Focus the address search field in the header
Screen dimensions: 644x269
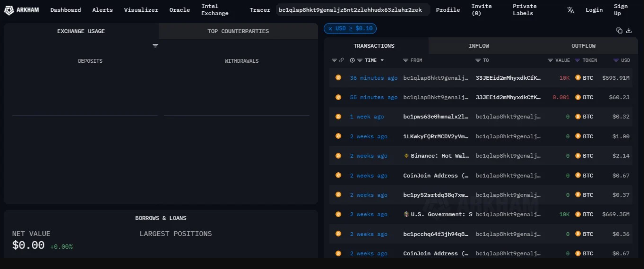352,10
